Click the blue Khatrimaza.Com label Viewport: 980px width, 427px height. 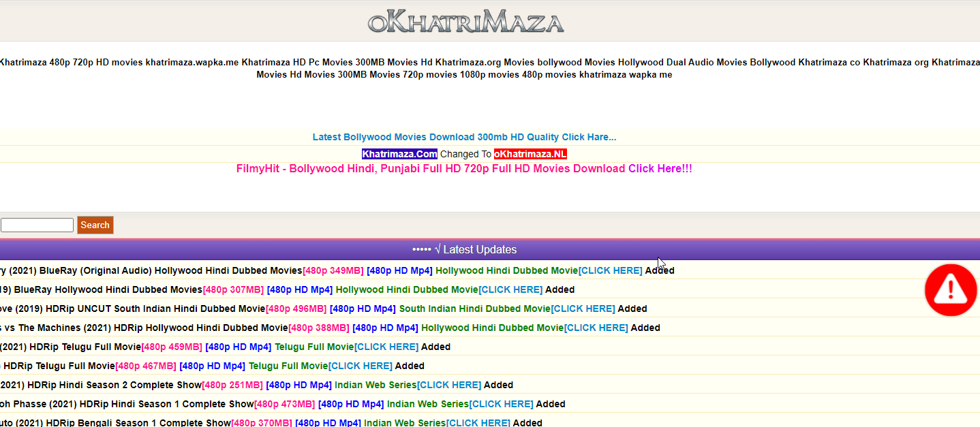click(399, 154)
